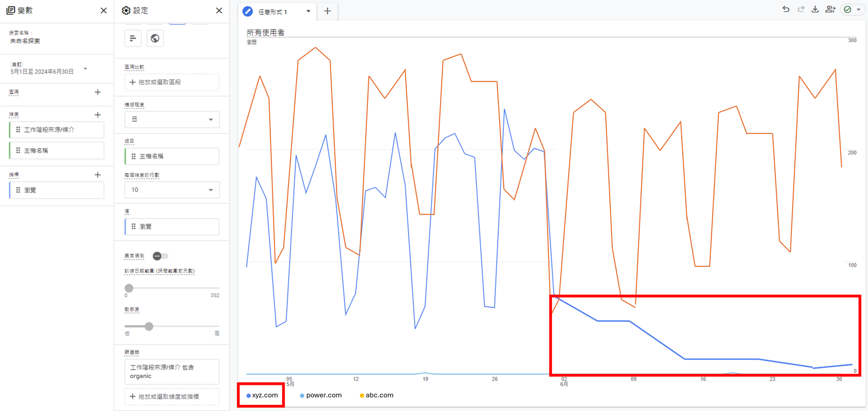
Task: Select the 瀏覽 metric in Variables panel
Action: [56, 190]
